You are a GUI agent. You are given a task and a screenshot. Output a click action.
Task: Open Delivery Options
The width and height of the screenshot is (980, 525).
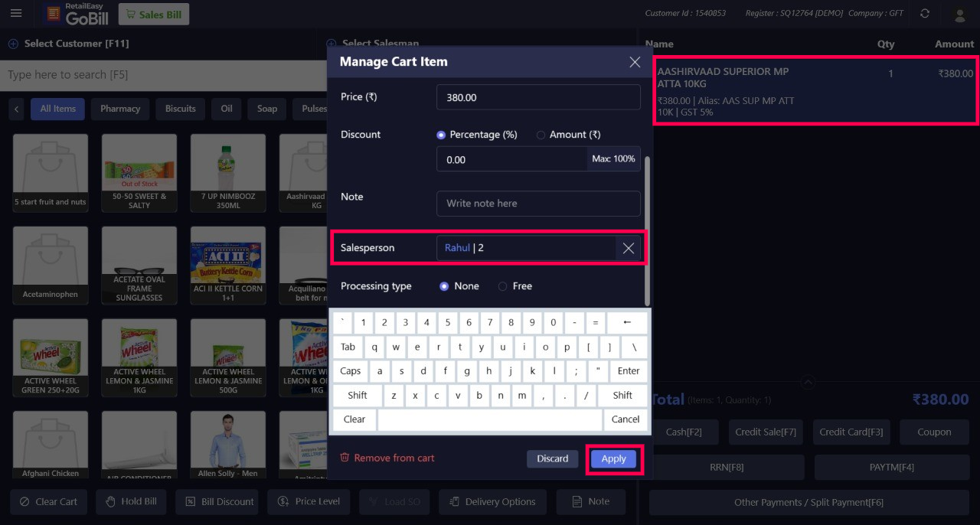coord(492,501)
